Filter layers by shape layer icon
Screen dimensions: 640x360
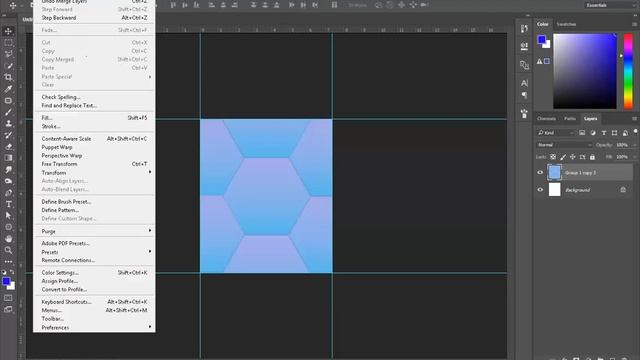pos(614,133)
